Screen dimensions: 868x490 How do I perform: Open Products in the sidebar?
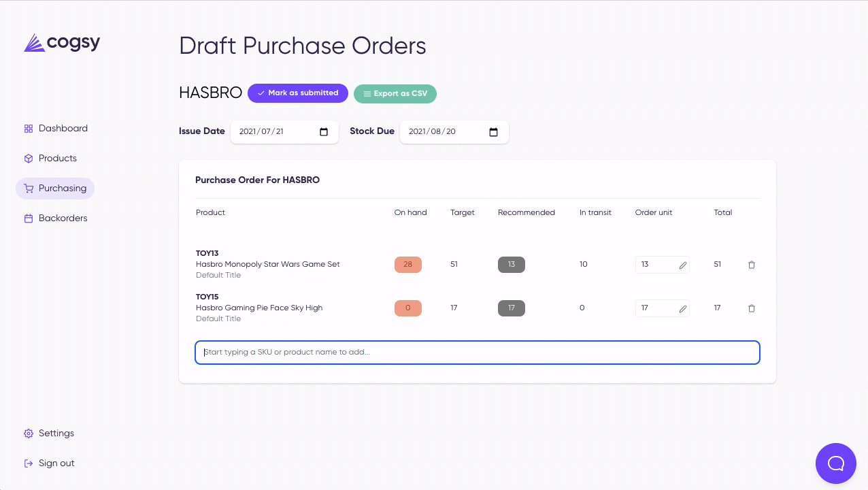tap(50, 159)
